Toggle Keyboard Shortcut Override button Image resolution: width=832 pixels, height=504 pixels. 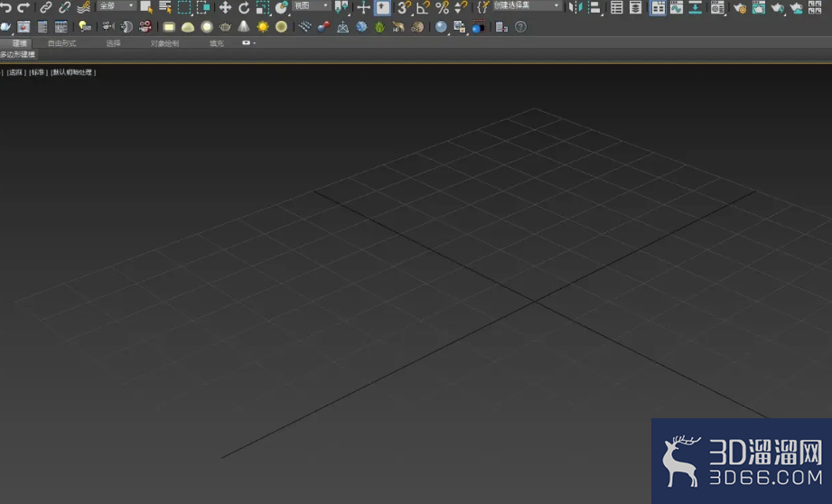(x=382, y=7)
